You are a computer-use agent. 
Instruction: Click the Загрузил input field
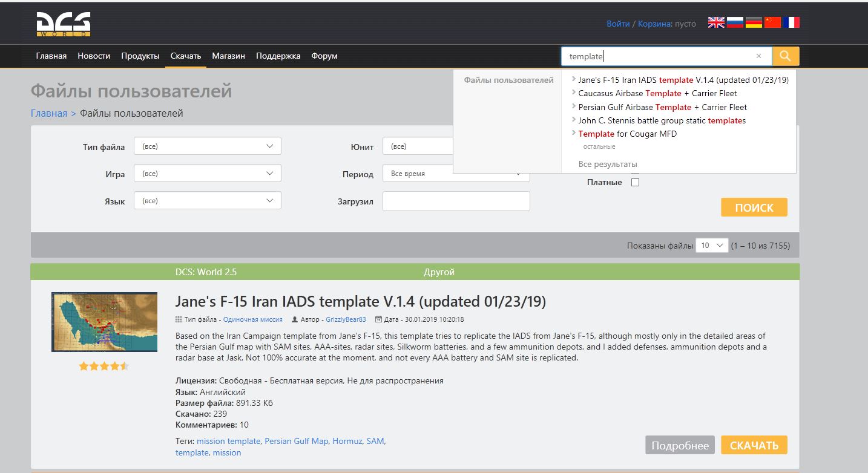click(x=456, y=201)
